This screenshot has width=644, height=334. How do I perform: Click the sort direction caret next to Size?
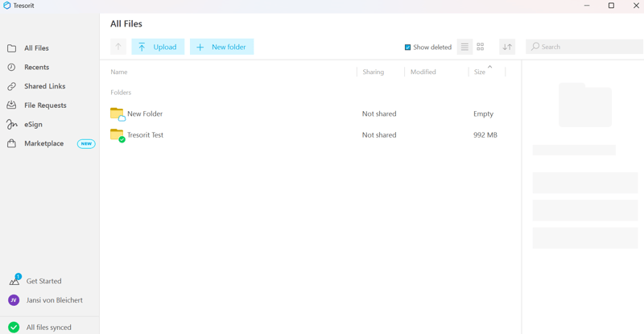(489, 67)
